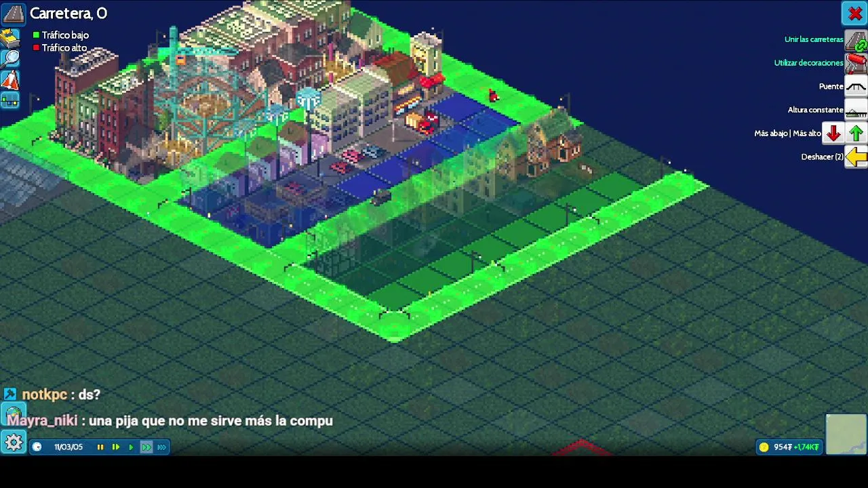Screen dimensions: 868x488
Task: Close the road building tool with red X
Action: 854,14
